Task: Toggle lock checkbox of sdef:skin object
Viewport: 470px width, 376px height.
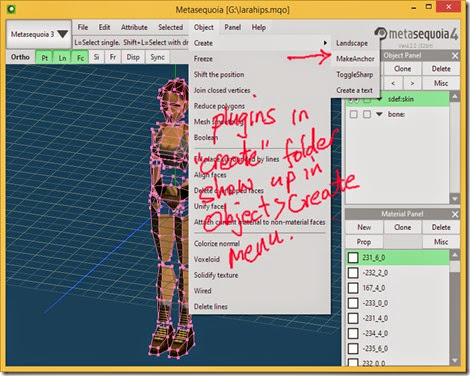Action: tap(367, 99)
